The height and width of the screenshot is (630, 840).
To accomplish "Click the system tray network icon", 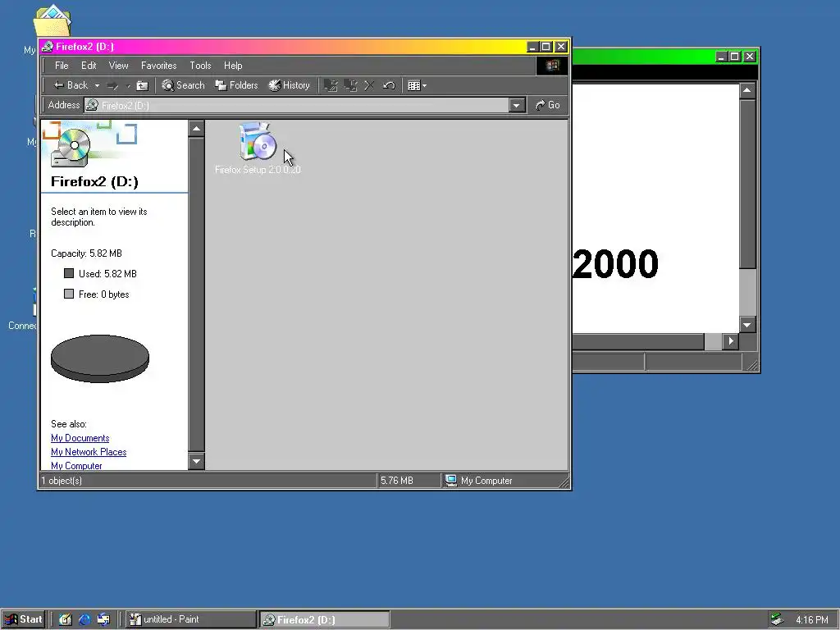I will [x=776, y=619].
